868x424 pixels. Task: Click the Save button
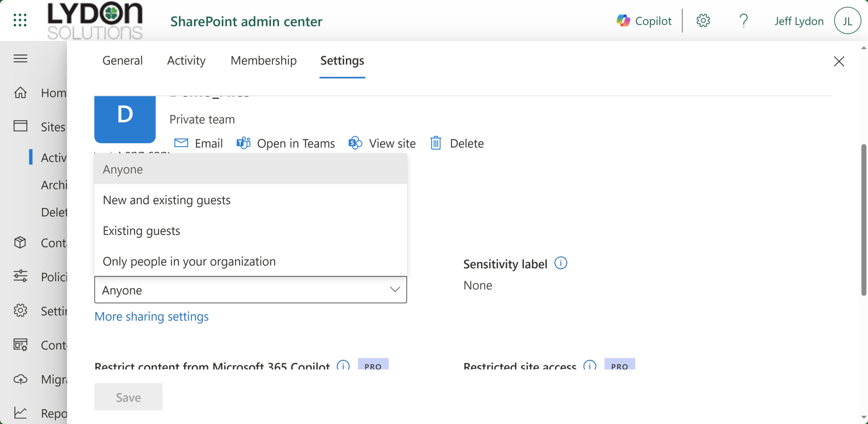tap(128, 397)
